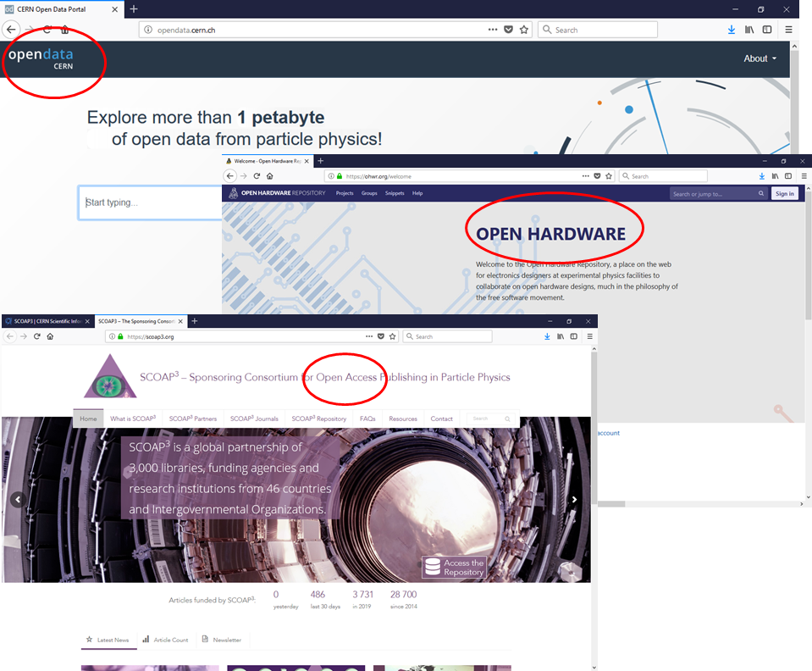The height and width of the screenshot is (671, 812).
Task: Click Access the Repository button
Action: pos(454,568)
